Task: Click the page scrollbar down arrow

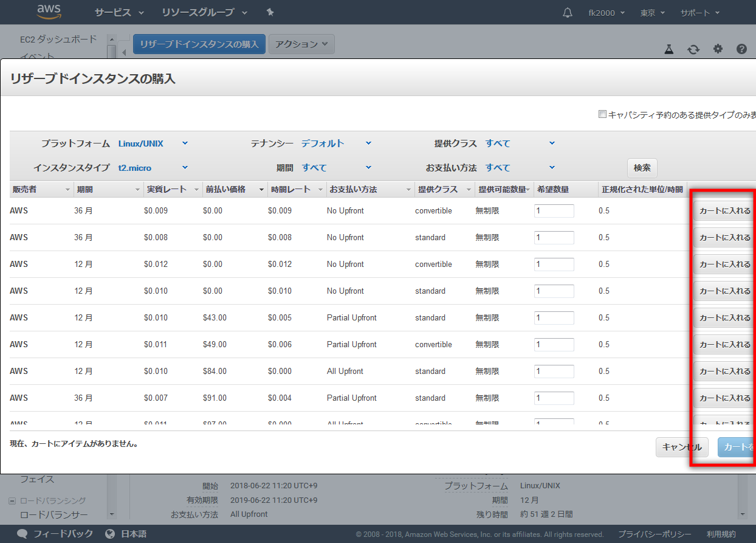Action: [x=744, y=514]
